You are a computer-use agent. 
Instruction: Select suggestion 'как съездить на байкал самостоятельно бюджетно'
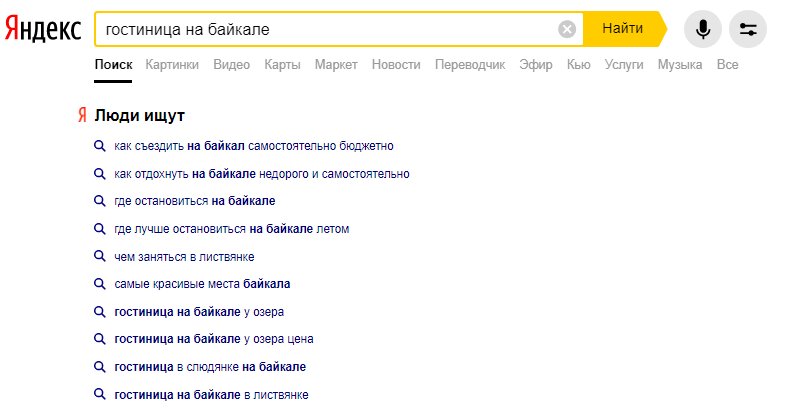[254, 146]
